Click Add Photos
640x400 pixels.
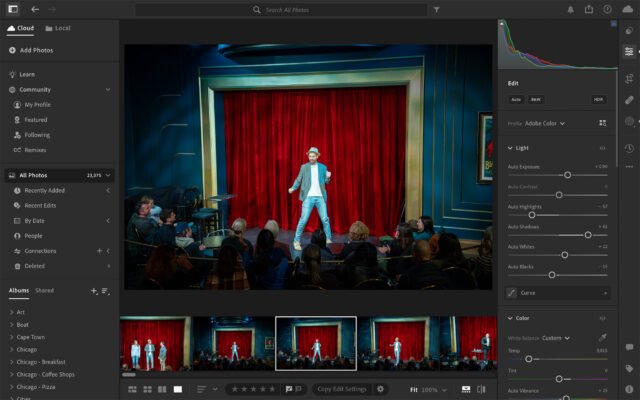tap(31, 50)
